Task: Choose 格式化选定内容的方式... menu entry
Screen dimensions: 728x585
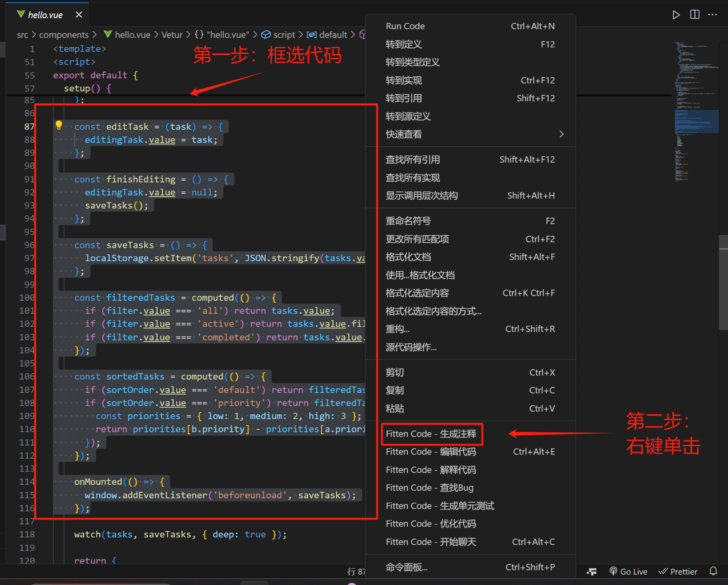Action: (x=470, y=311)
